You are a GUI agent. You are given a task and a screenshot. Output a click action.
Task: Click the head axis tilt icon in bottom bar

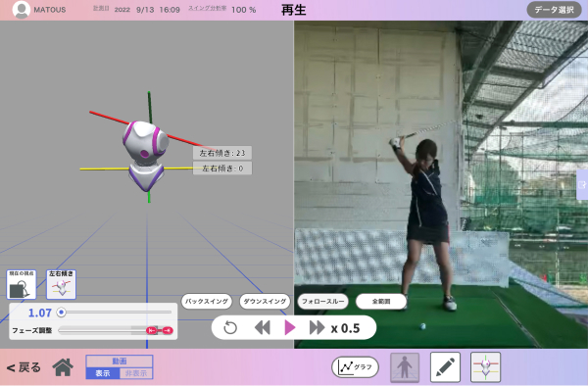(x=485, y=367)
